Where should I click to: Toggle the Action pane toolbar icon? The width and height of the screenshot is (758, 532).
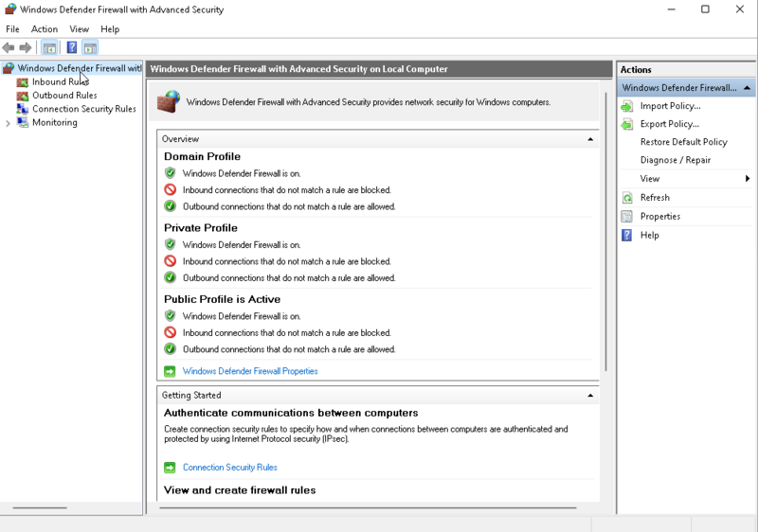pyautogui.click(x=90, y=47)
